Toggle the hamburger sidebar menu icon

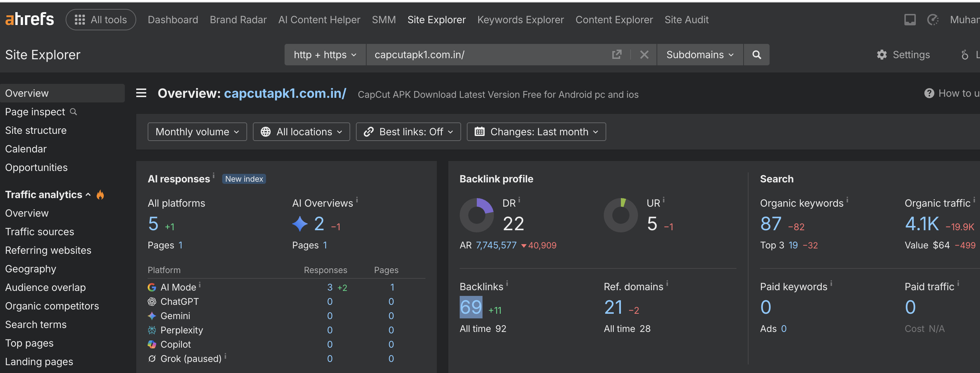[x=141, y=93]
